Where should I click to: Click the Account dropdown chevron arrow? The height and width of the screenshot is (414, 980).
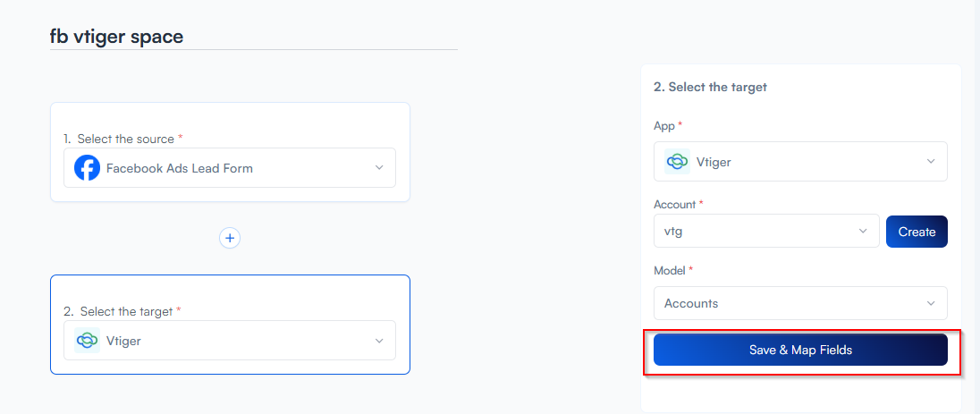[863, 232]
